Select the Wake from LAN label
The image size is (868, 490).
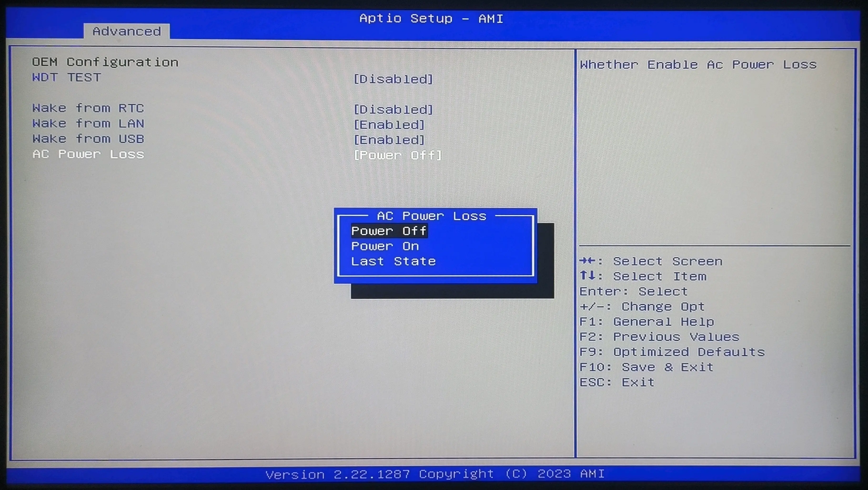tap(88, 124)
